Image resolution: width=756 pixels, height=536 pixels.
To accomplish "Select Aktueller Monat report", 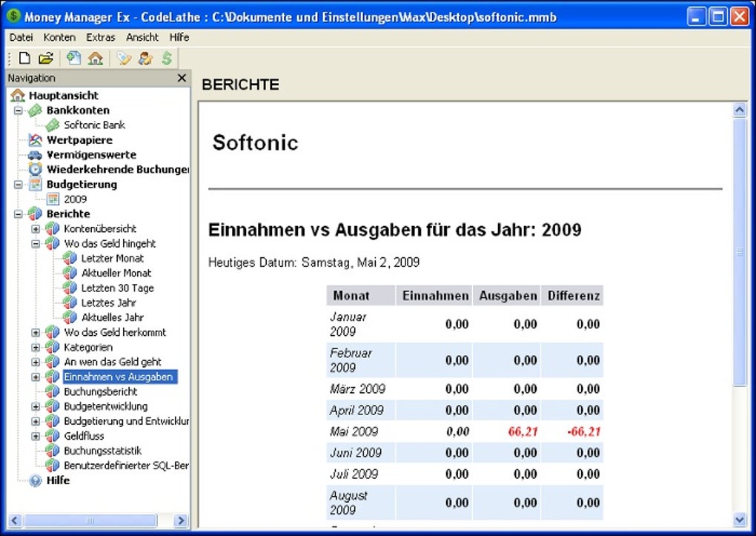I will coord(116,273).
